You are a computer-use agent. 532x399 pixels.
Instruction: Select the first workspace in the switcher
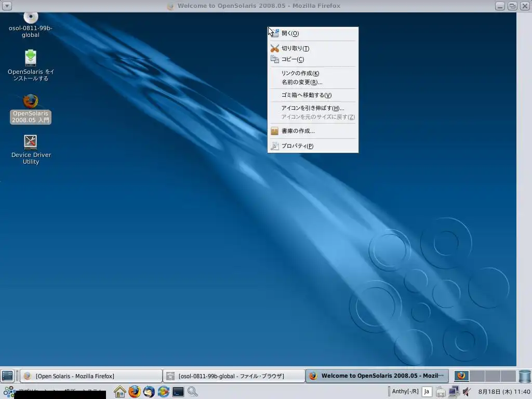[x=461, y=376]
